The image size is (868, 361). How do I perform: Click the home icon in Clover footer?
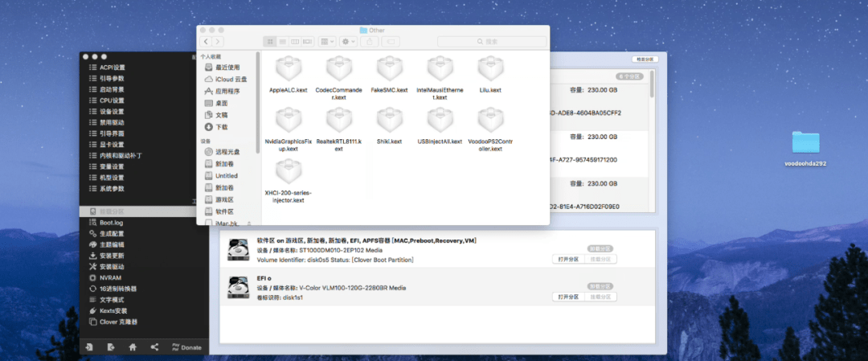coord(133,347)
